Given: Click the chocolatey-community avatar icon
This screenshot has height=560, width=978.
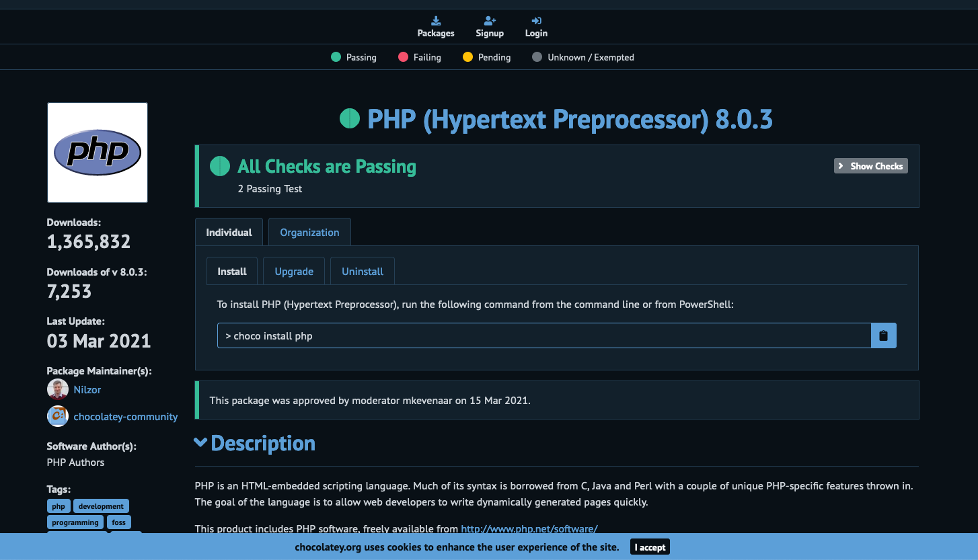Looking at the screenshot, I should point(58,417).
